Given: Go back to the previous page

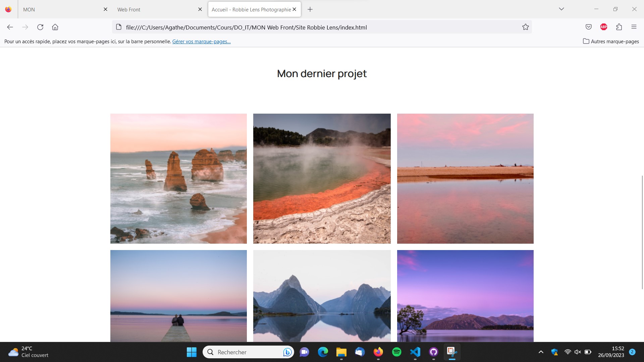Looking at the screenshot, I should click(10, 27).
